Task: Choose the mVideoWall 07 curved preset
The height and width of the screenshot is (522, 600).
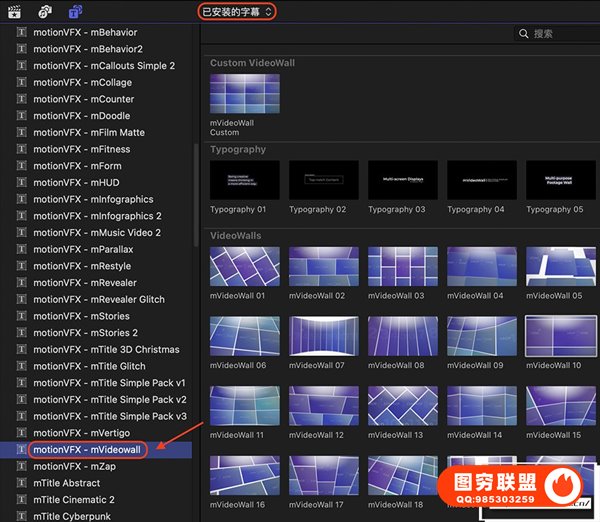Action: 324,337
